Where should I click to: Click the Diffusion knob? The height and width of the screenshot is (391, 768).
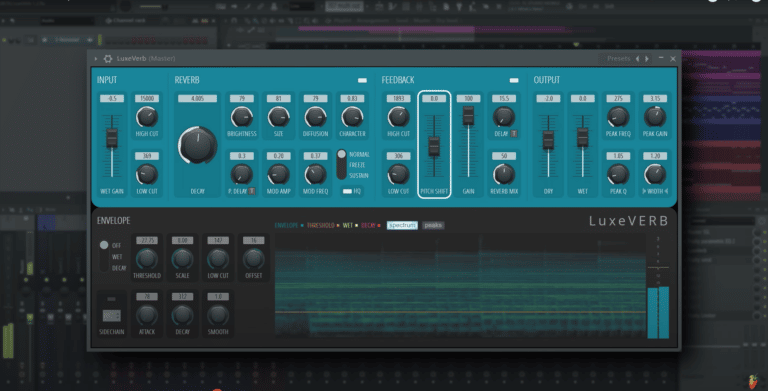(x=315, y=117)
